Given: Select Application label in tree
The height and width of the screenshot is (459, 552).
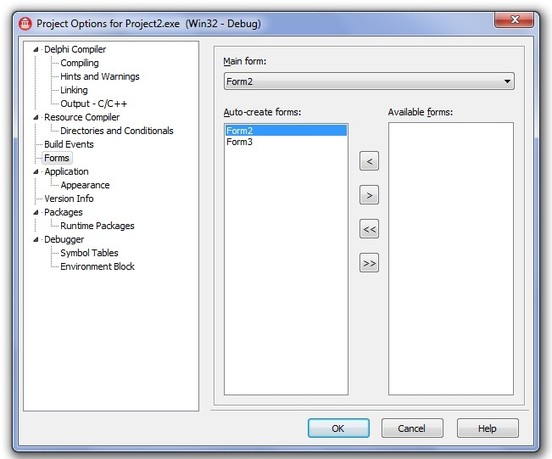Looking at the screenshot, I should 66,172.
